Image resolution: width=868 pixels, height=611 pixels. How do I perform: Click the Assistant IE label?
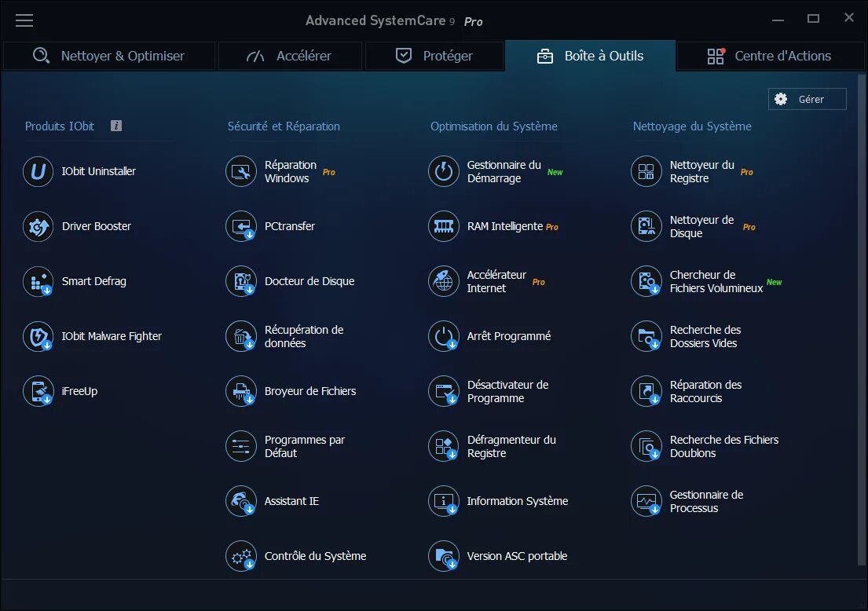coord(291,501)
